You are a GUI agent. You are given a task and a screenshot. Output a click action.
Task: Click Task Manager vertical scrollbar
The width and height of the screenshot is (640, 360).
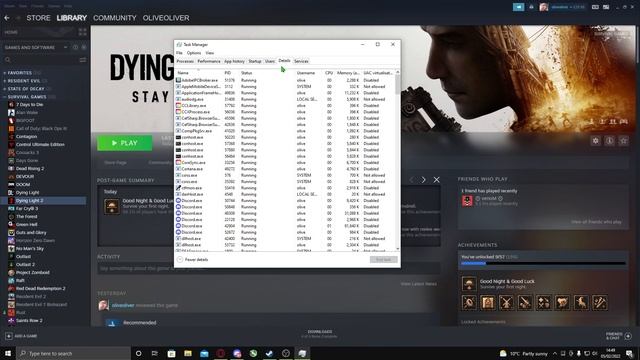398,160
